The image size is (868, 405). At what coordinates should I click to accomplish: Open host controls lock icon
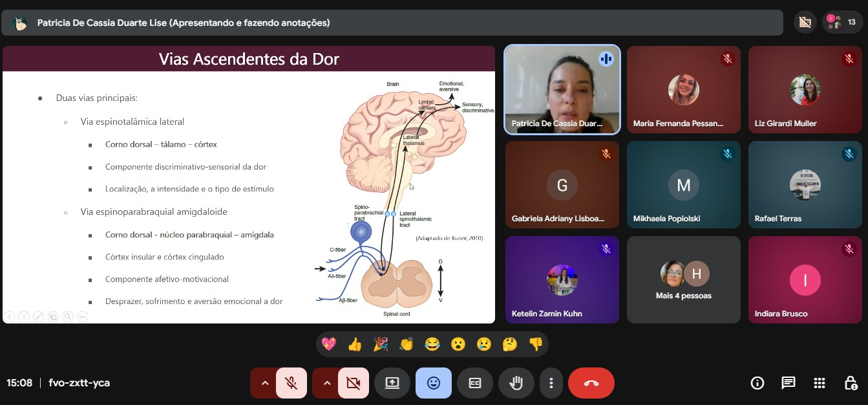[x=851, y=383]
